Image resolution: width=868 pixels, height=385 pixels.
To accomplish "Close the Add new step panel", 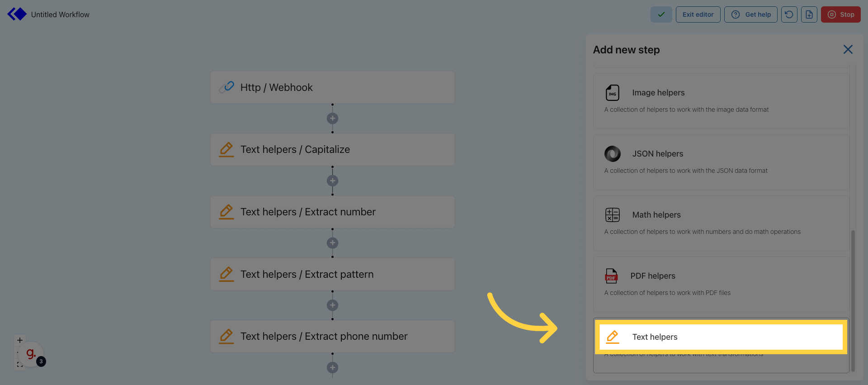I will coord(848,49).
